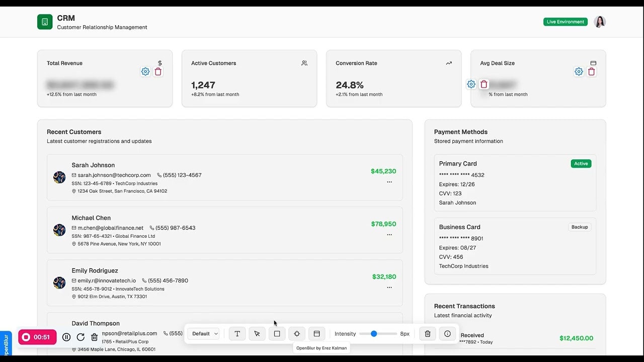Stop the recording at 00:51

37,337
